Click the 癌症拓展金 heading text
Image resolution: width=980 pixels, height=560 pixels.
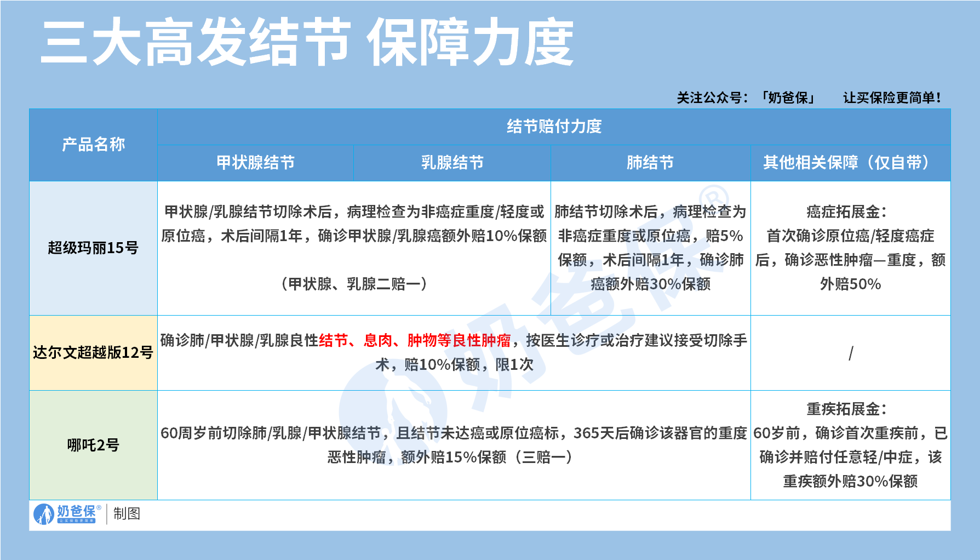click(x=847, y=212)
